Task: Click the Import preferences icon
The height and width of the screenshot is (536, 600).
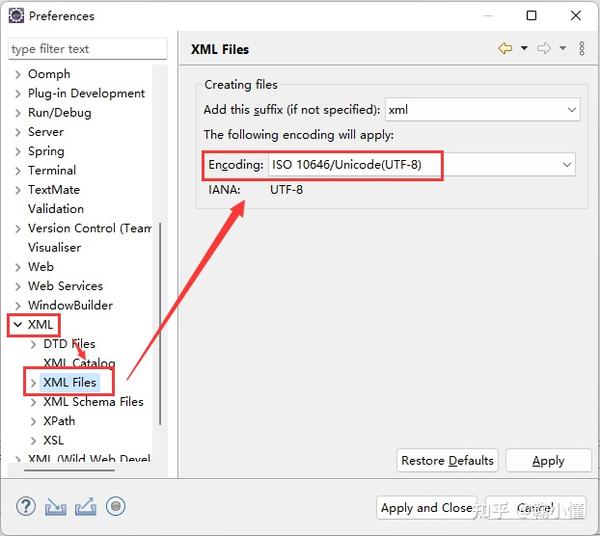Action: tap(56, 507)
